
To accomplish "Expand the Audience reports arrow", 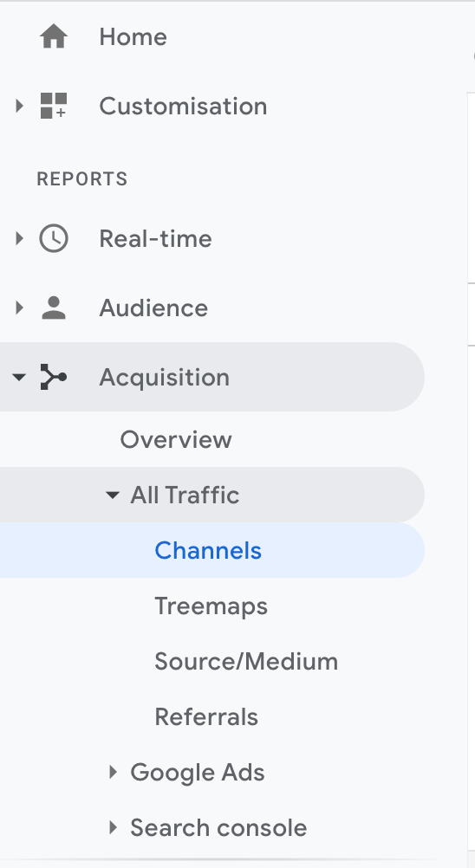I will tap(19, 308).
